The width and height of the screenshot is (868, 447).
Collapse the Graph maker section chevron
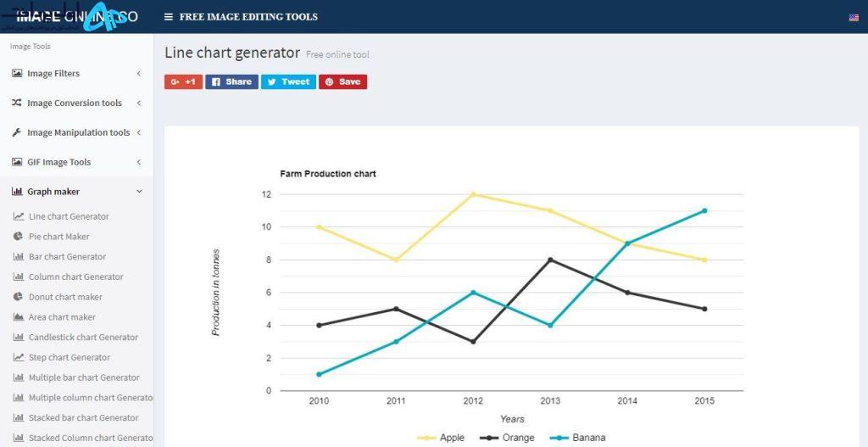click(139, 192)
